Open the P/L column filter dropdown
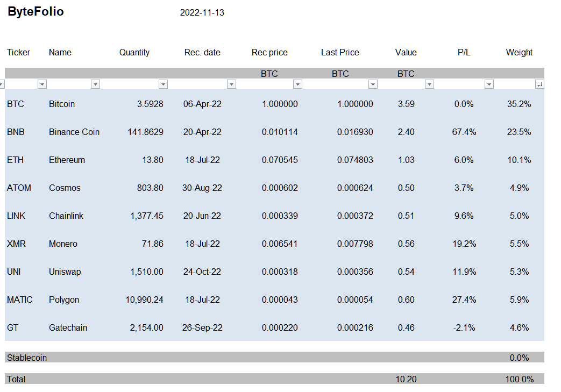 pyautogui.click(x=489, y=84)
